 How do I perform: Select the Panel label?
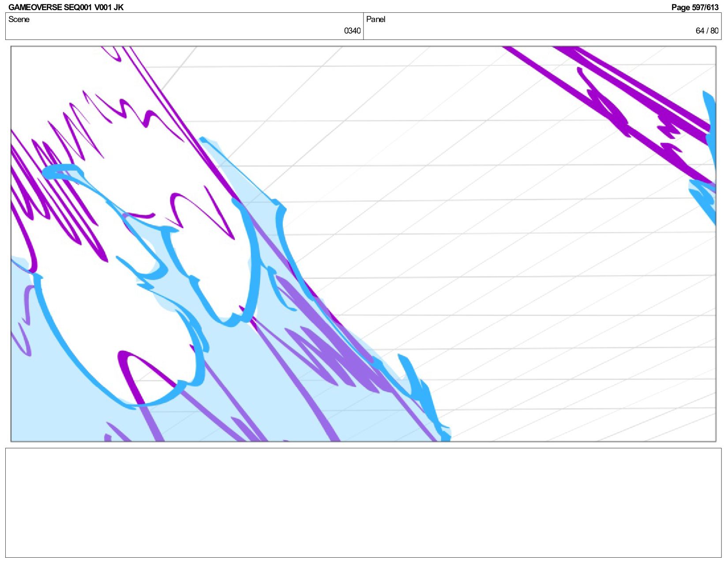pyautogui.click(x=375, y=19)
